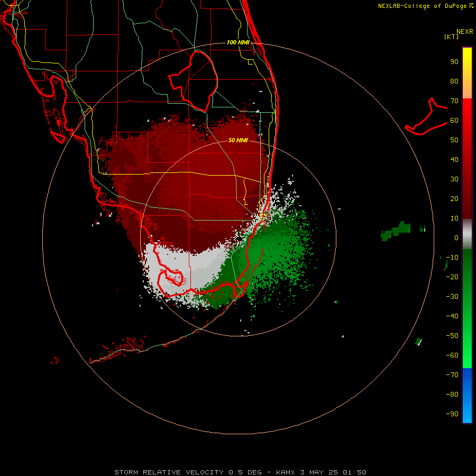Click the -50 value on velocity scale
This screenshot has width=476, height=476.
(x=452, y=336)
